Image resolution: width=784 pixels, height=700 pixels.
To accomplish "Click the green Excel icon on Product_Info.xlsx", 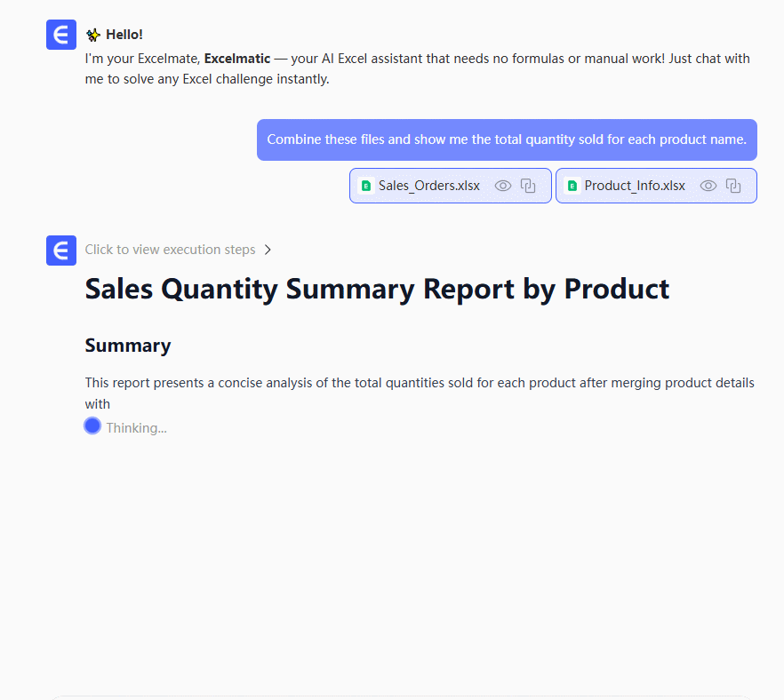I will click(x=572, y=186).
